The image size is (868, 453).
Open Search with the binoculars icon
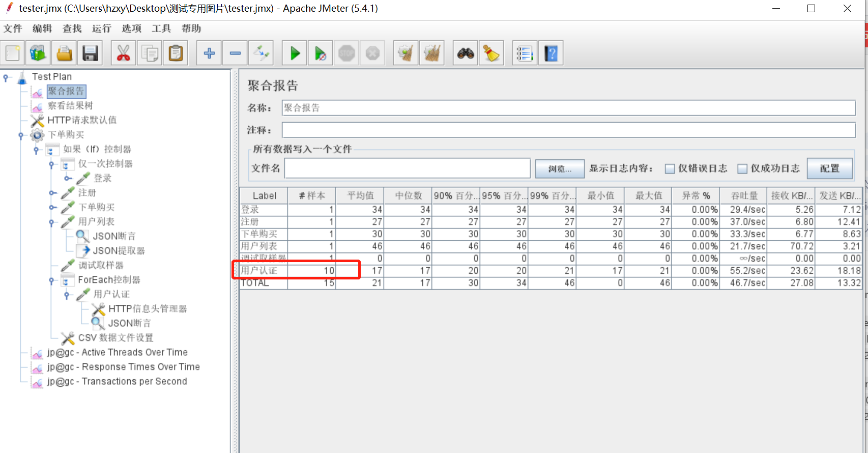466,53
